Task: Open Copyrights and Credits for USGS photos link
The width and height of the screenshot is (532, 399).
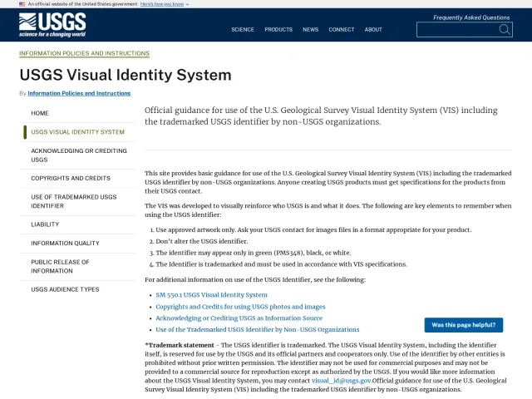Action: [240, 307]
